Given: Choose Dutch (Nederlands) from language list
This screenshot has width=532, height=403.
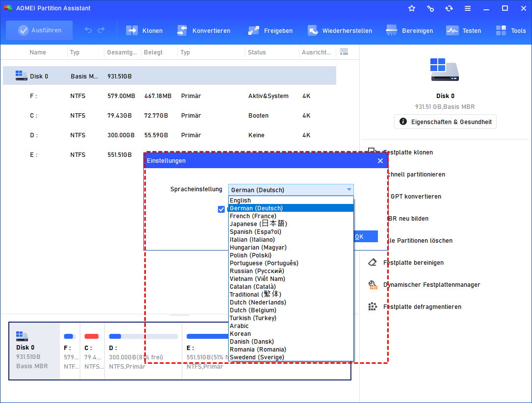Looking at the screenshot, I should point(291,302).
